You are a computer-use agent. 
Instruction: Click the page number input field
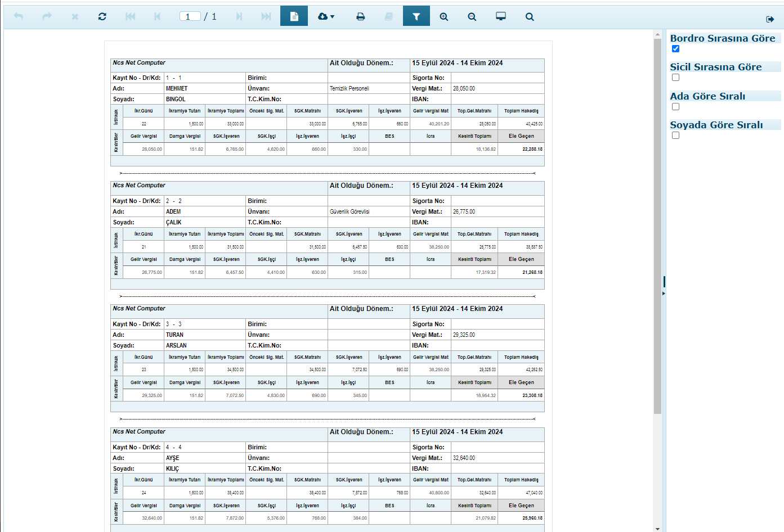pos(190,16)
